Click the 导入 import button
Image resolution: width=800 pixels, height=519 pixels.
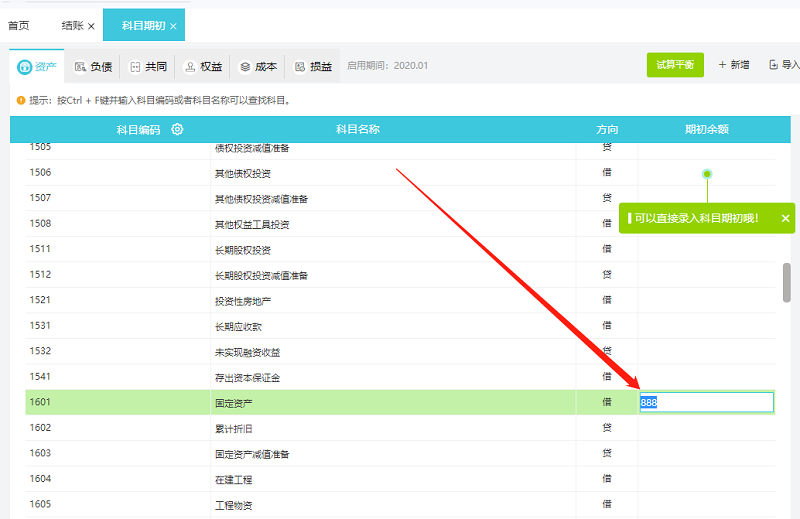tap(784, 65)
